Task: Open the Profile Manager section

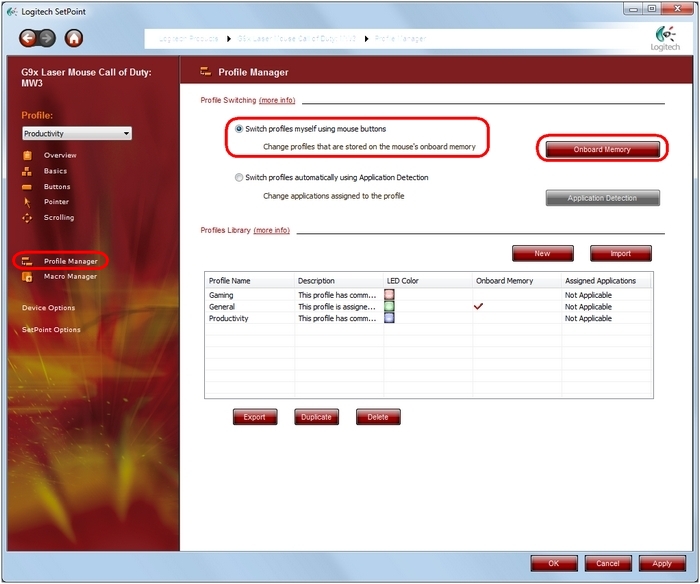Action: coord(70,261)
